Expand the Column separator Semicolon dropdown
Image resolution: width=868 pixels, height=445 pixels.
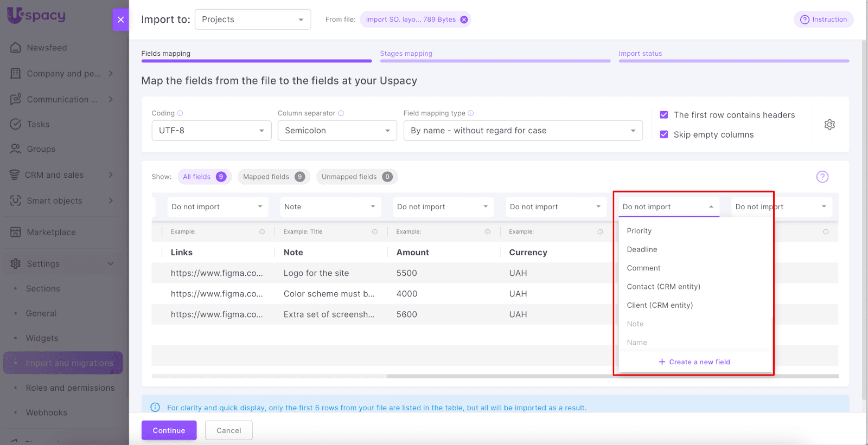click(x=337, y=131)
